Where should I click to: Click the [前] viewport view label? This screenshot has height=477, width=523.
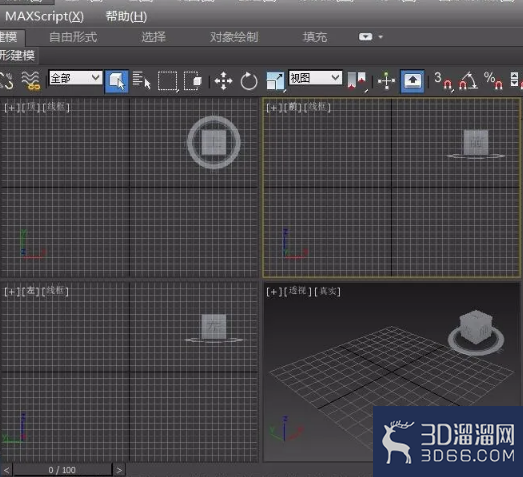(293, 107)
